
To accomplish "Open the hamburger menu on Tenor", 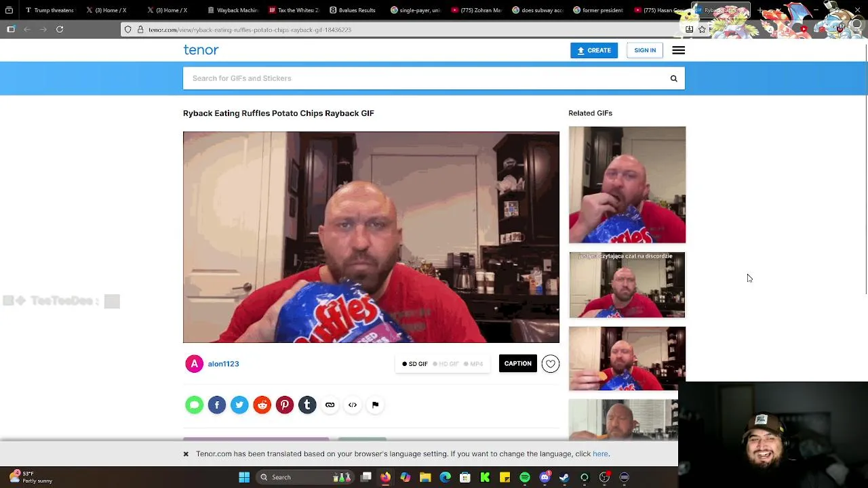I will (678, 50).
